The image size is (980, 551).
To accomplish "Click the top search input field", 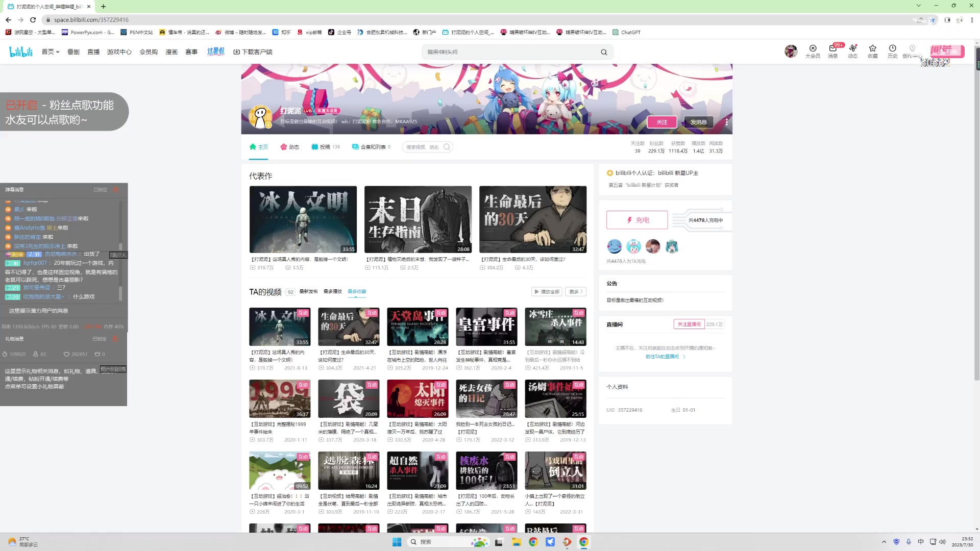I will pos(510,52).
